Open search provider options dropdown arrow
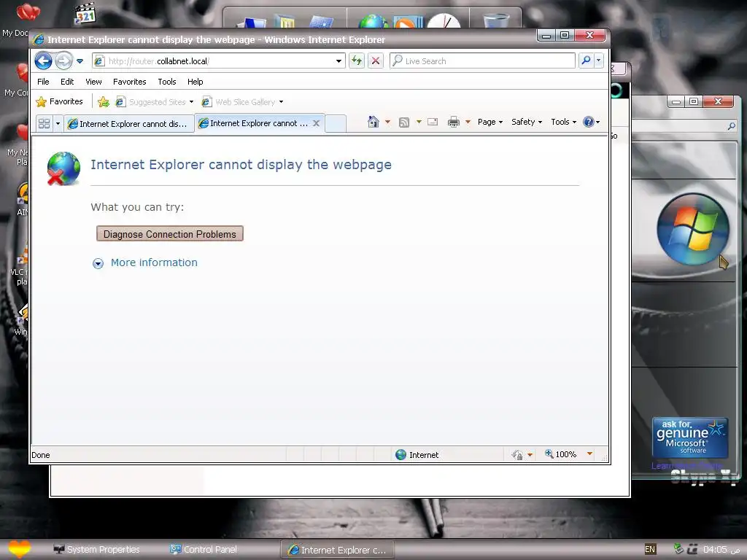This screenshot has width=747, height=560. pos(598,61)
